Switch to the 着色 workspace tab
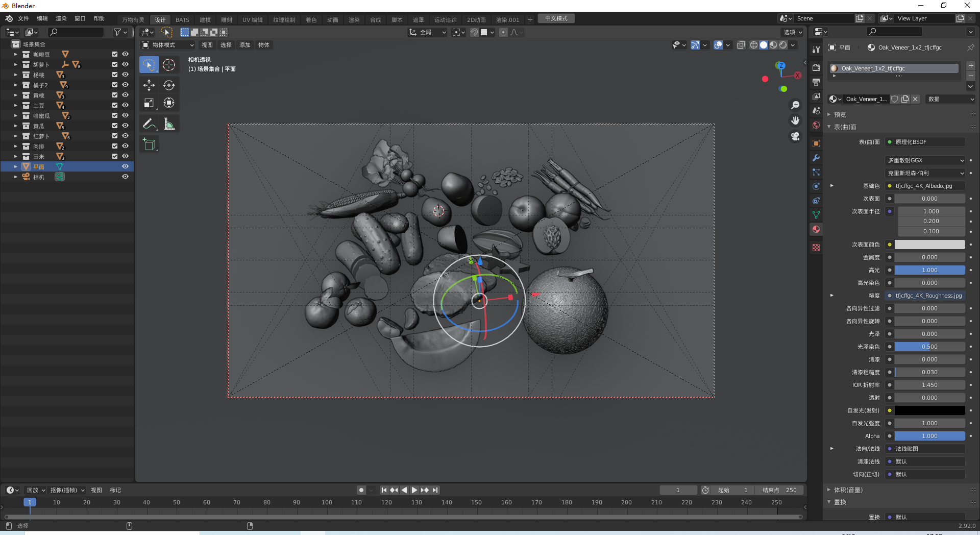 pyautogui.click(x=311, y=19)
